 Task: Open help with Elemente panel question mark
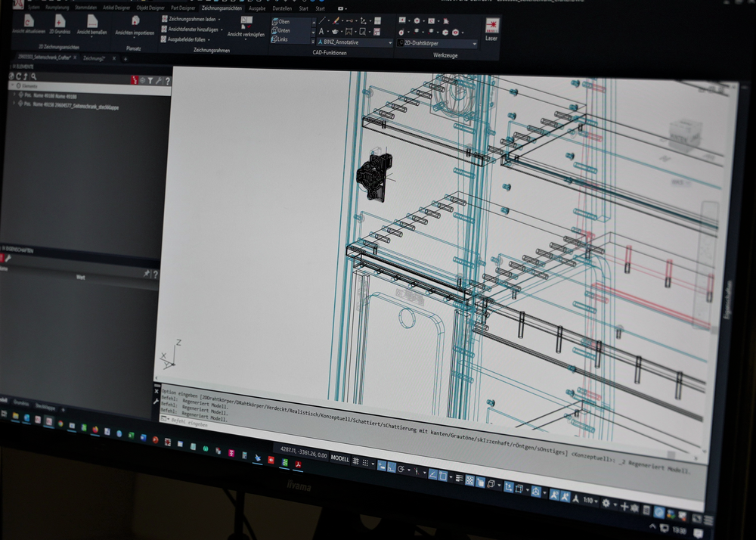(166, 81)
